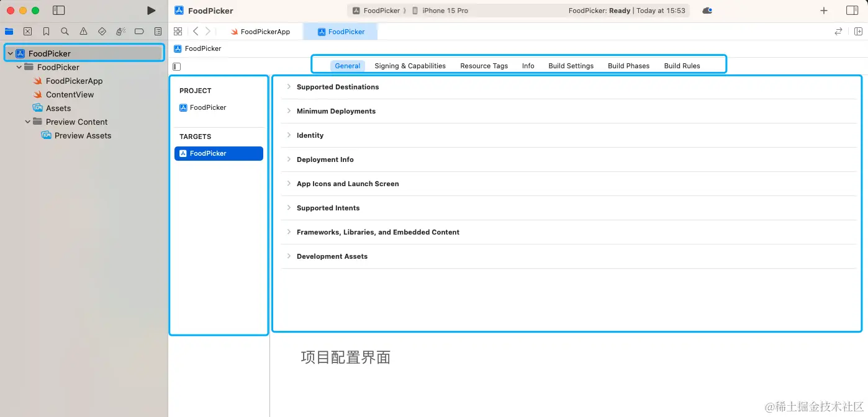Image resolution: width=868 pixels, height=417 pixels.
Task: Expand the Supported Destinations section
Action: pos(289,87)
